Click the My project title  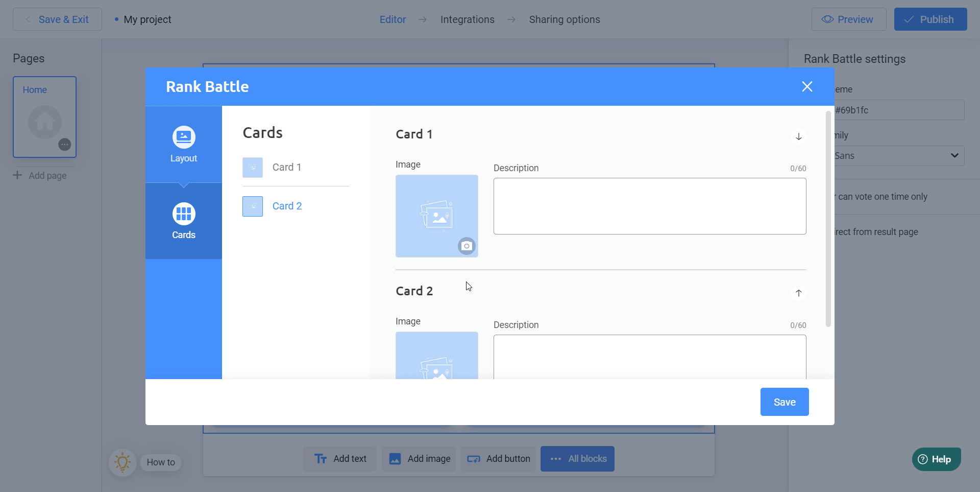pyautogui.click(x=147, y=19)
